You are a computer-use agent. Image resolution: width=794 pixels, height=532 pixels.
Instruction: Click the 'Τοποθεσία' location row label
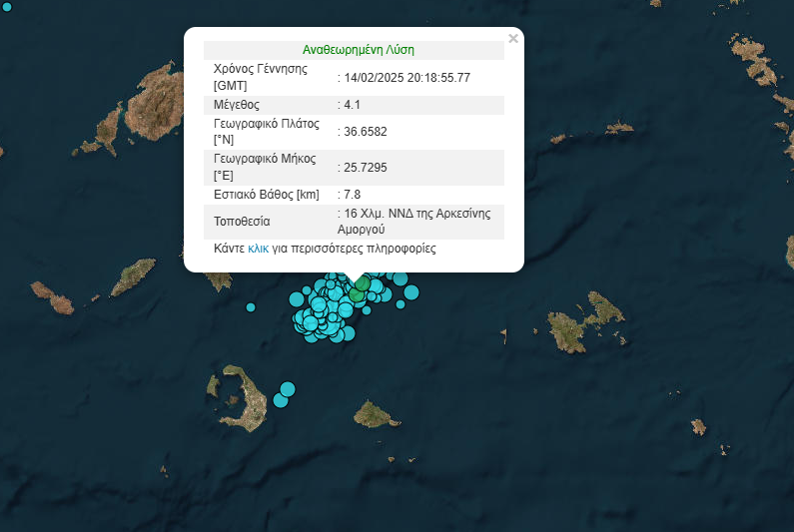(x=242, y=221)
